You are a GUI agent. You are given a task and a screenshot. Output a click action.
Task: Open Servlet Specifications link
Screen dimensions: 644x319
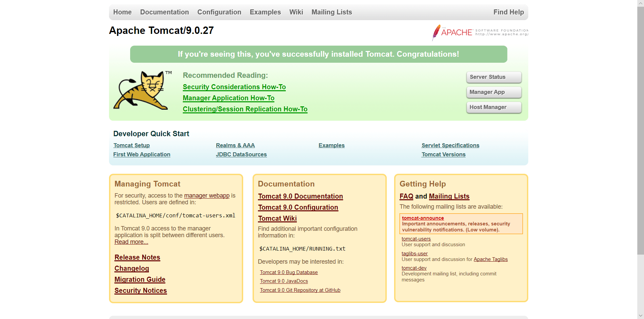[x=450, y=145]
